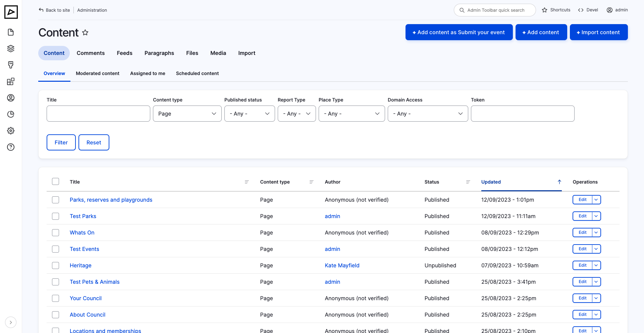Image resolution: width=644 pixels, height=333 pixels.
Task: Open the Edit actions dropdown for Whats On
Action: tap(596, 232)
